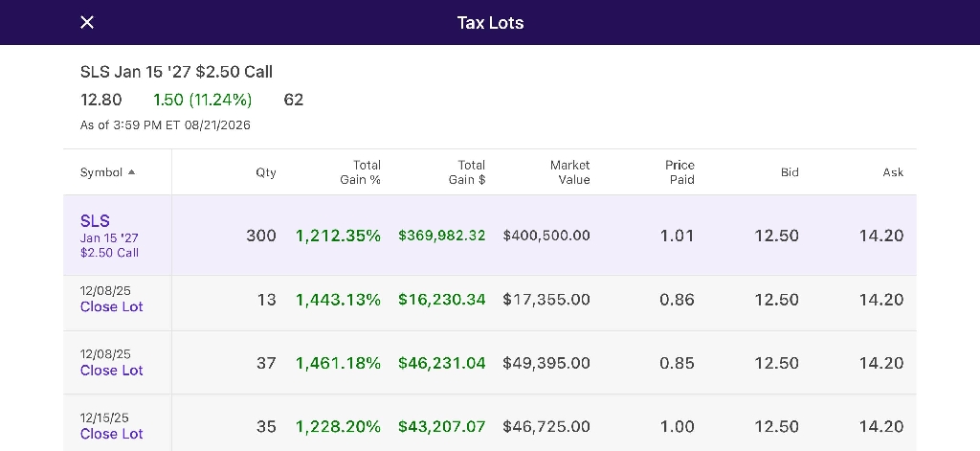The image size is (980, 451).
Task: Close Lot dated 12/15/25
Action: [x=111, y=434]
